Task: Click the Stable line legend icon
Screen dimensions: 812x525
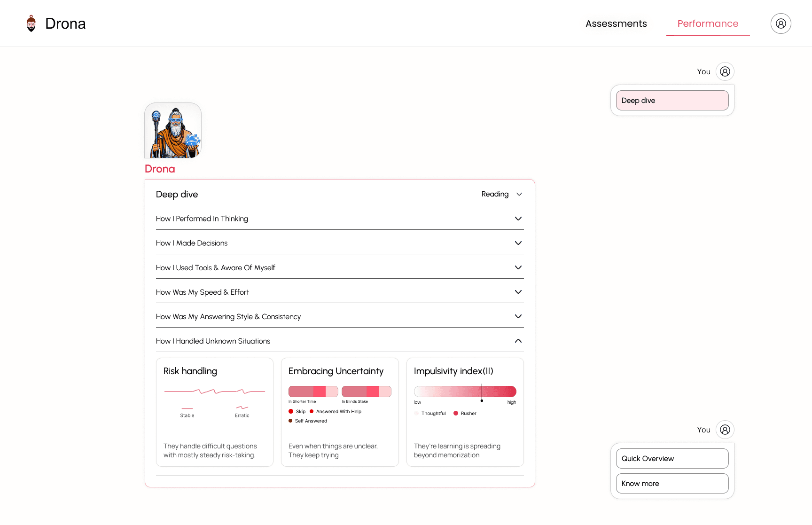Action: pos(187,408)
